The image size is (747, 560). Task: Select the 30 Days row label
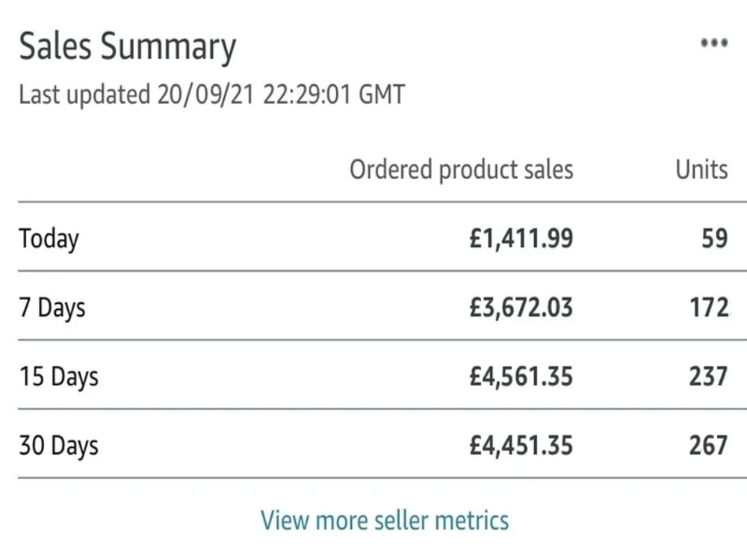[x=58, y=447]
